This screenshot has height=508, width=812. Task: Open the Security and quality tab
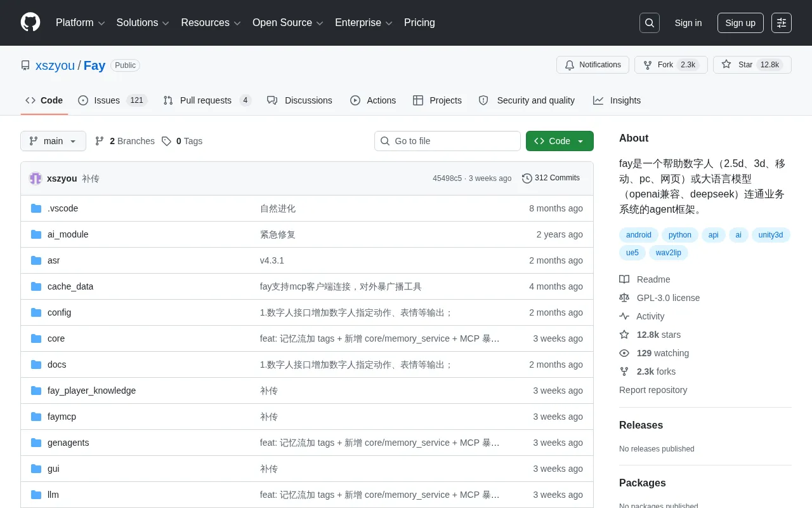[x=527, y=100]
